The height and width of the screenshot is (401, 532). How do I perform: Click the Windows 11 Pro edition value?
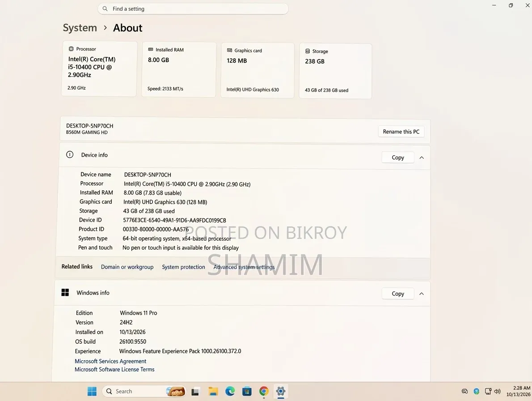(x=139, y=313)
